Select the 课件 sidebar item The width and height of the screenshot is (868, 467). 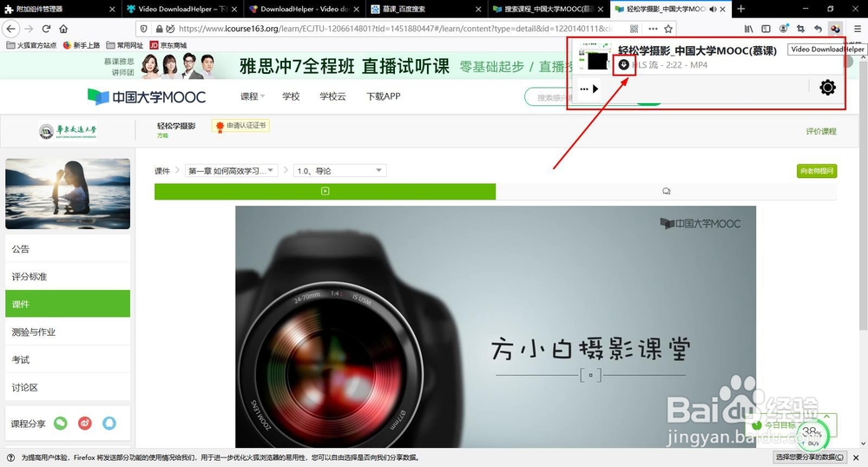coord(68,304)
